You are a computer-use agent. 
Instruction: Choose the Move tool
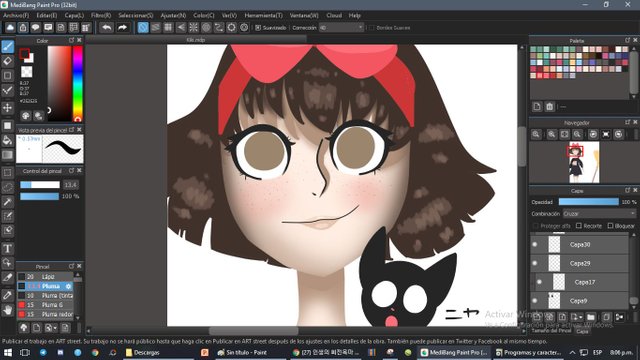click(x=7, y=107)
